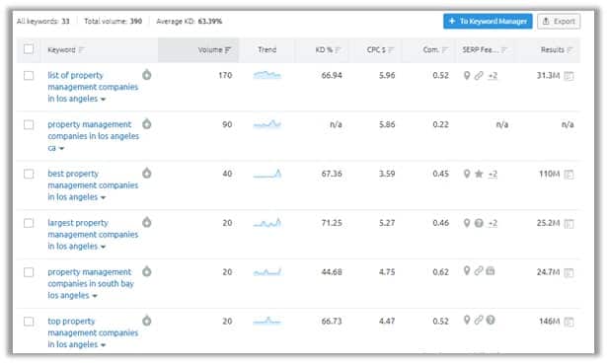Click local pack pin icon in the 67.36 KD row
607x364 pixels.
coord(467,174)
